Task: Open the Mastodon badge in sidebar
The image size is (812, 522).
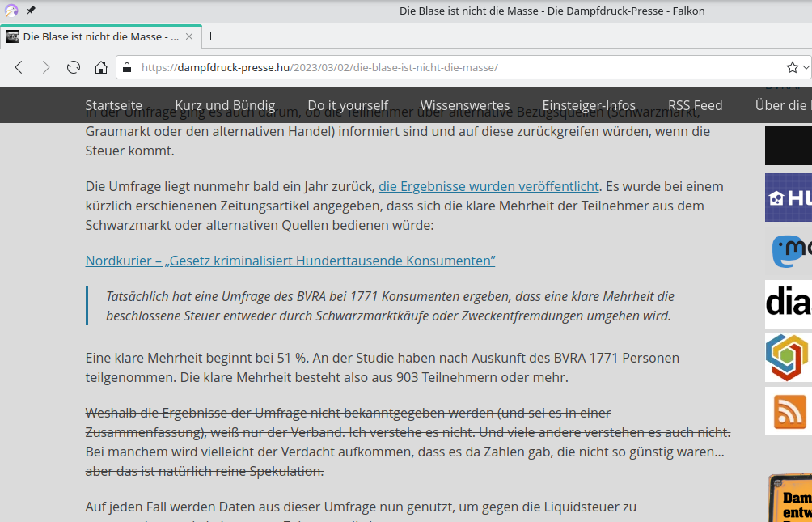Action: click(x=789, y=250)
